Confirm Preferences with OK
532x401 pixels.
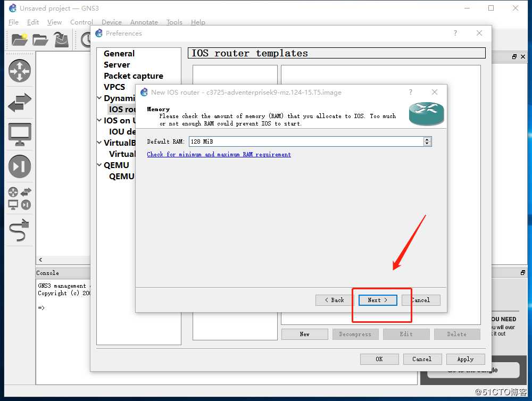pos(379,359)
